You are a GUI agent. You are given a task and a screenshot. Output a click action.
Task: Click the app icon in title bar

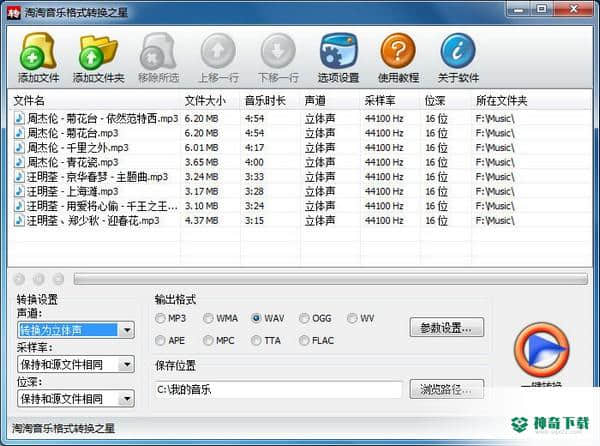pyautogui.click(x=13, y=13)
